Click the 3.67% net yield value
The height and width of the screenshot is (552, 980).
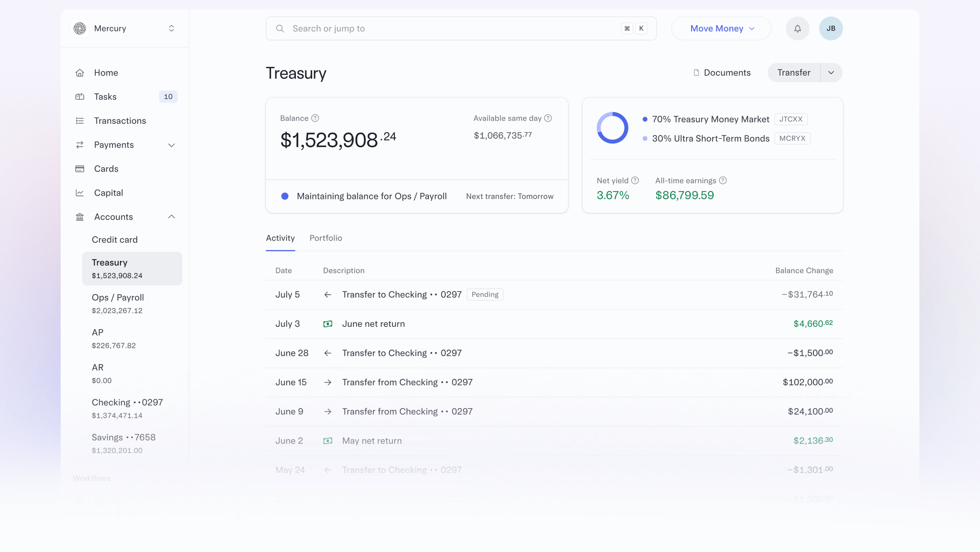pos(613,196)
